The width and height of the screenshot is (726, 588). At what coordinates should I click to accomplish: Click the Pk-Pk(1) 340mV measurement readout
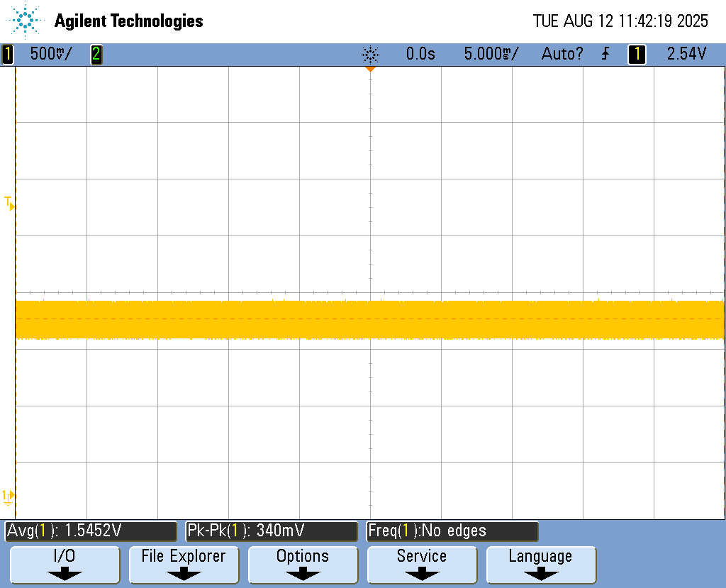click(x=272, y=531)
